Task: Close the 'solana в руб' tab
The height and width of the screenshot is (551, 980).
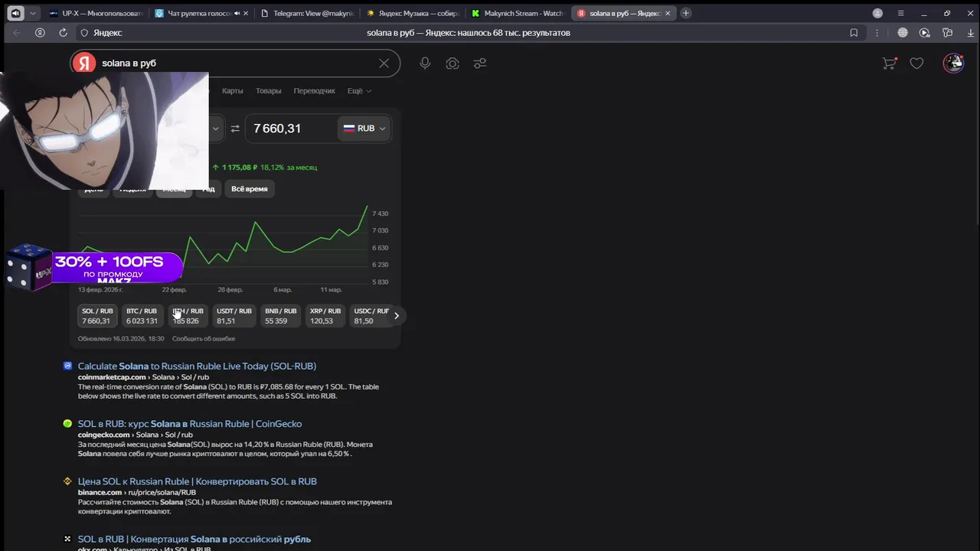Action: click(x=669, y=13)
